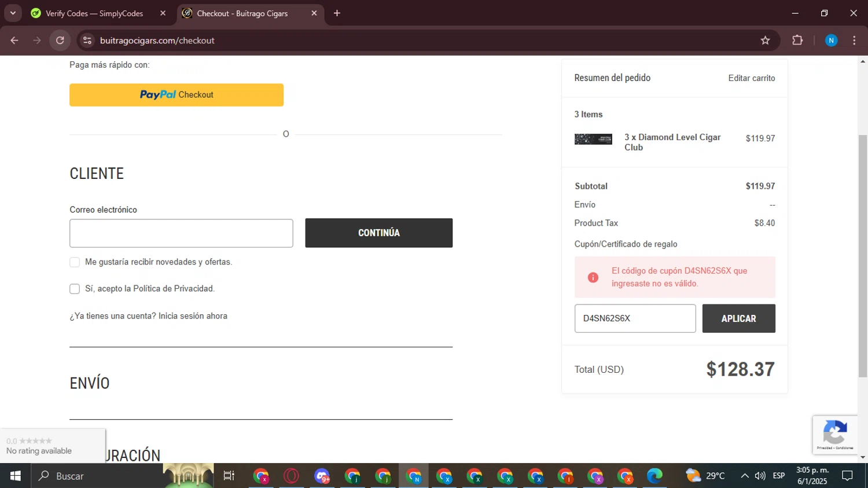Minimize the Chrome window

[x=795, y=13]
